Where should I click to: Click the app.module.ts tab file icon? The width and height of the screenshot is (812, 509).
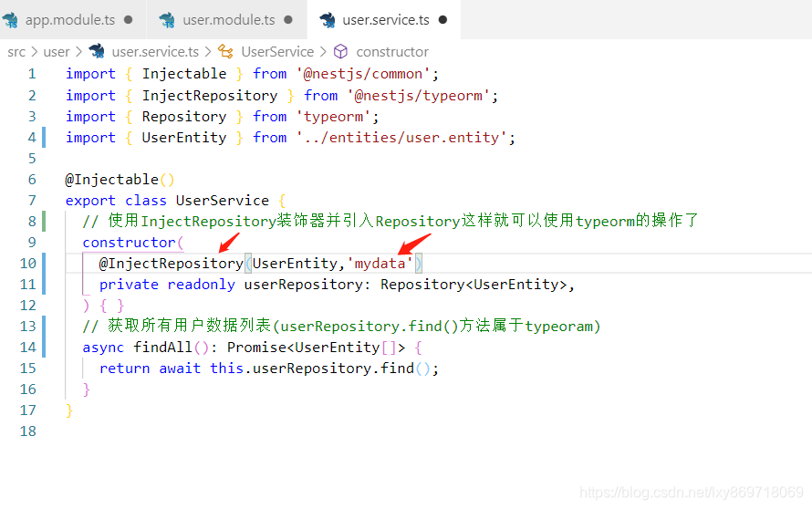[x=10, y=20]
